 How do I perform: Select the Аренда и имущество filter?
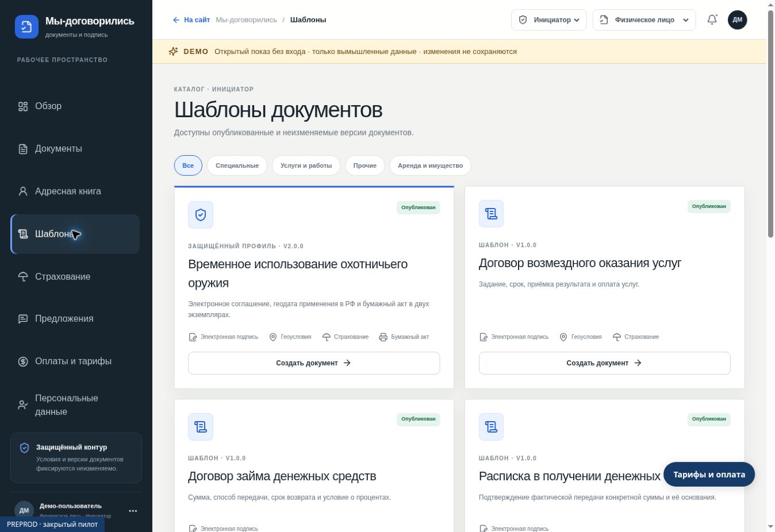coord(430,165)
